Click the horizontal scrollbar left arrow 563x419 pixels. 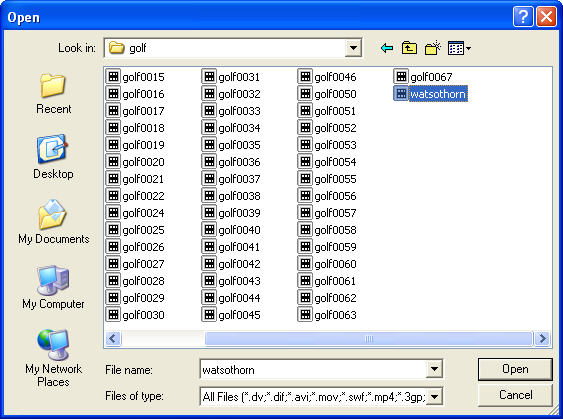pyautogui.click(x=113, y=338)
